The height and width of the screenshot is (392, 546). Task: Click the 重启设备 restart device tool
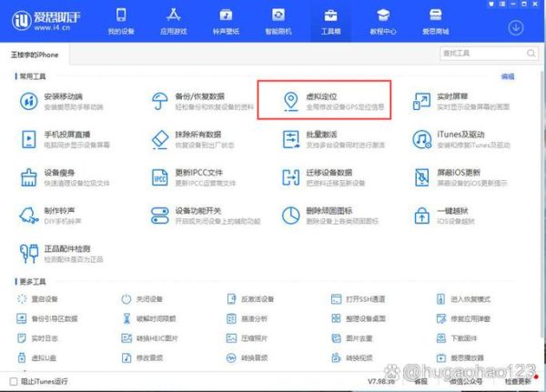(37, 299)
